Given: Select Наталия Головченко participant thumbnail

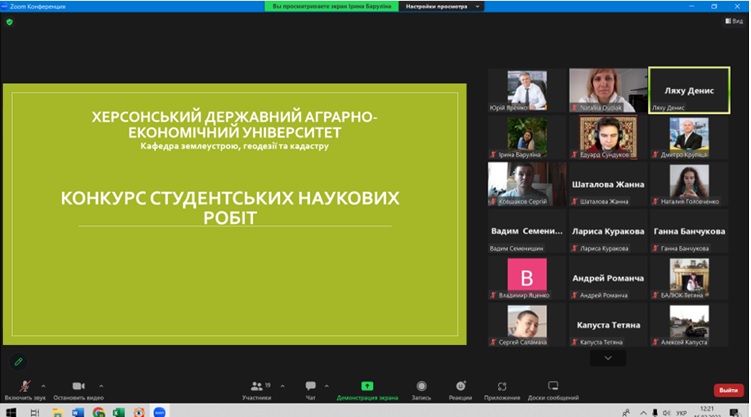Looking at the screenshot, I should tap(689, 184).
